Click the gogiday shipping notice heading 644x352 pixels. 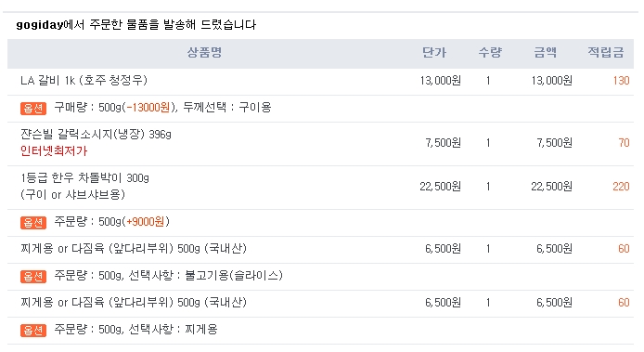(136, 25)
